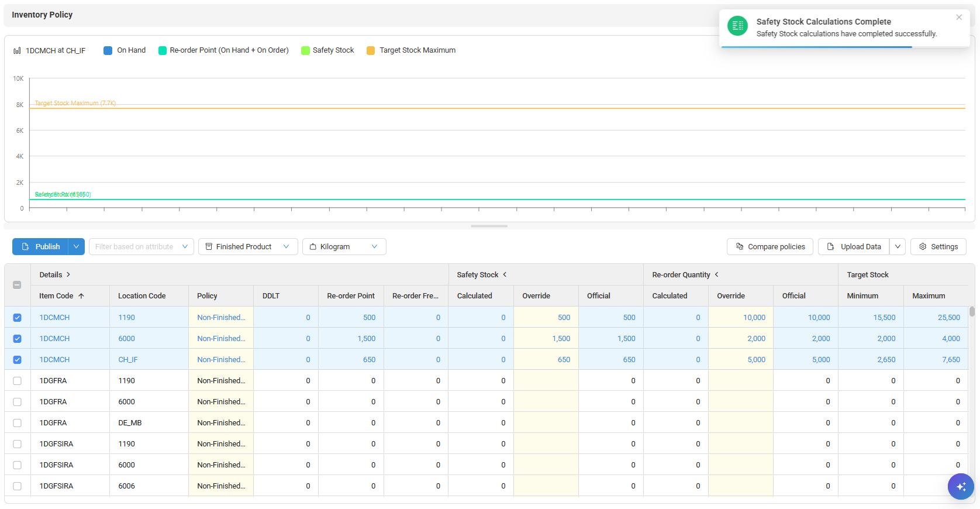The width and height of the screenshot is (980, 509).
Task: Open the Settings button
Action: click(938, 247)
